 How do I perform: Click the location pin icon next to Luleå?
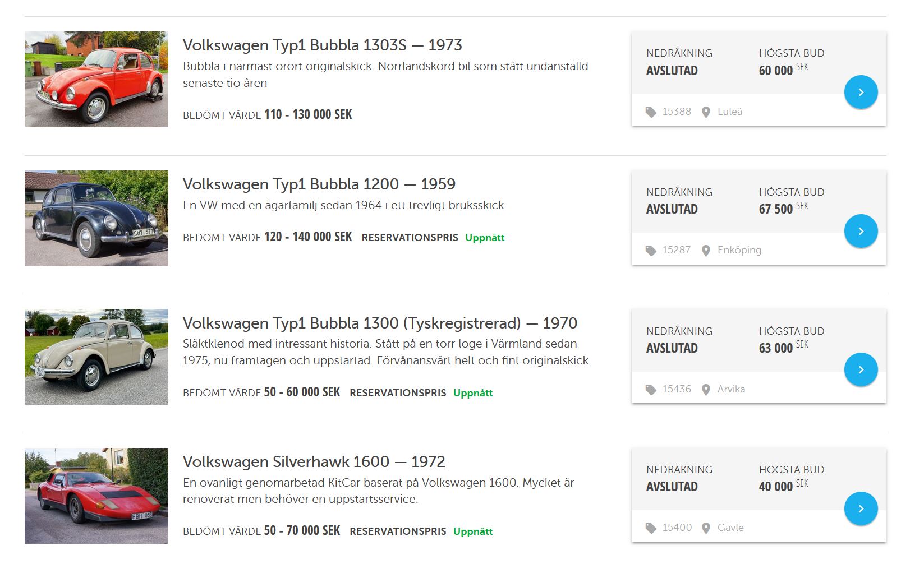706,112
